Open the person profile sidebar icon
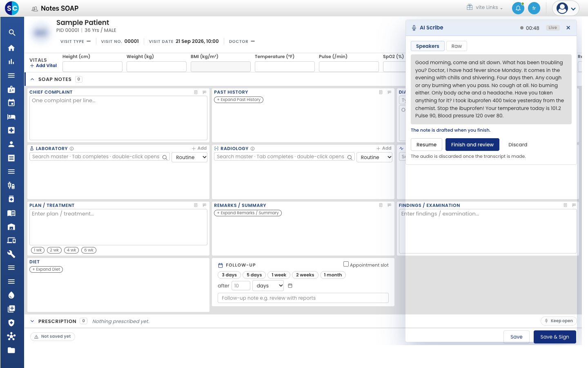The width and height of the screenshot is (588, 368). pos(11,144)
